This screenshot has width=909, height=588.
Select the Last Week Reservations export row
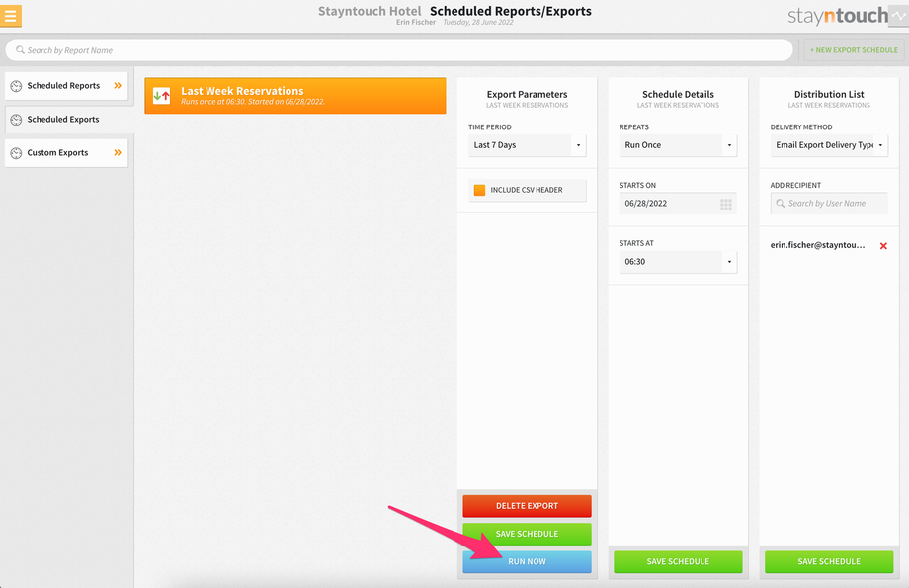[x=295, y=96]
